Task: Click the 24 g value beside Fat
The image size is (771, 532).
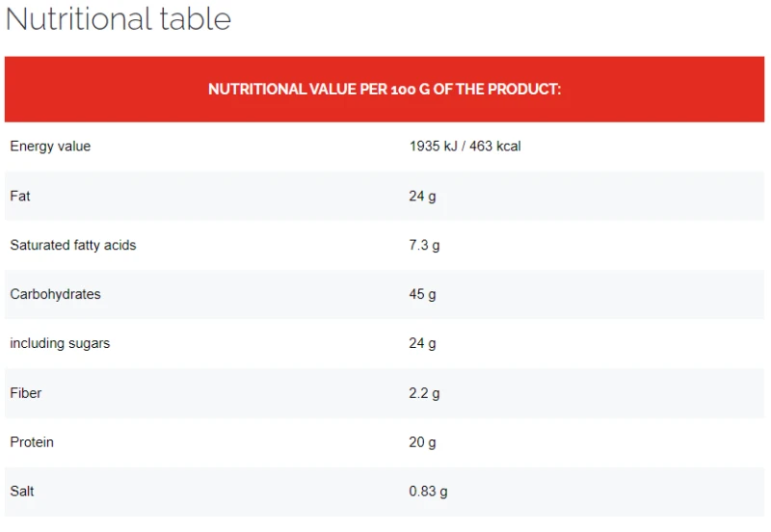Action: pos(422,196)
